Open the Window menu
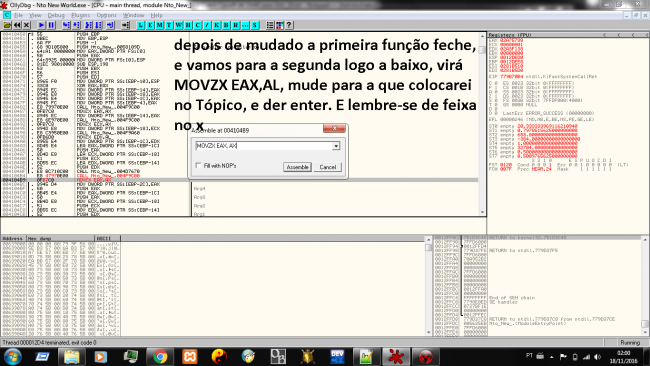The width and height of the screenshot is (650, 366). (x=133, y=15)
